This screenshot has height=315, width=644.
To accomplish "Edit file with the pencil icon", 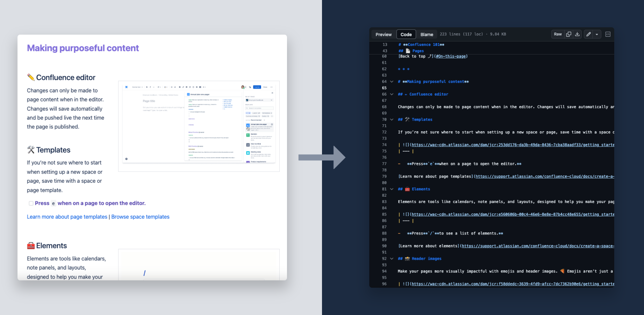I will (x=588, y=34).
